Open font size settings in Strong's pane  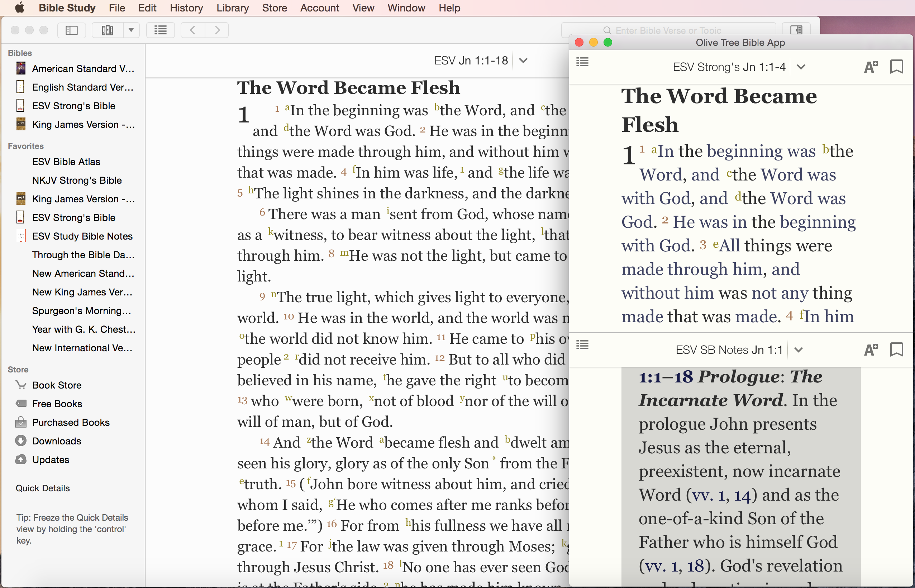[x=871, y=67]
